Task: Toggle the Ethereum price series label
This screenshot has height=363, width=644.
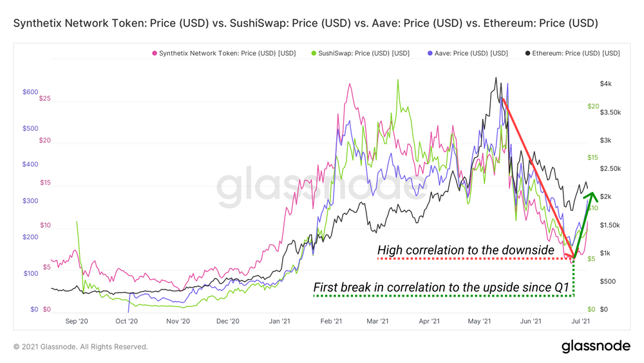Action: [573, 53]
